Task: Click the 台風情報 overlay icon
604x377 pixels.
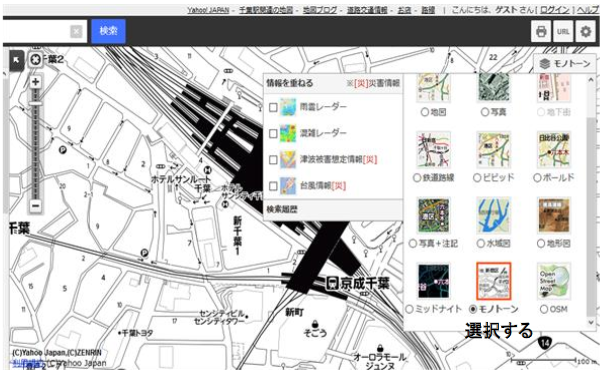Action: 288,186
